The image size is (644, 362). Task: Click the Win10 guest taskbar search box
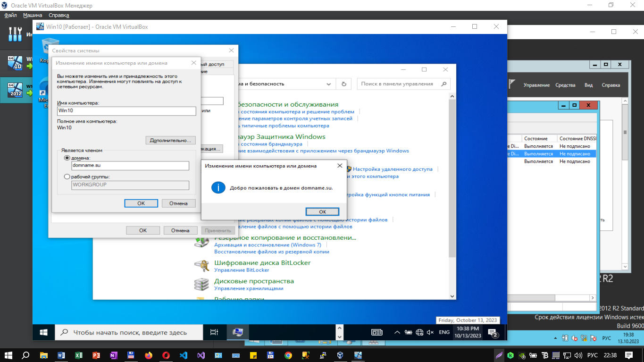pyautogui.click(x=129, y=332)
